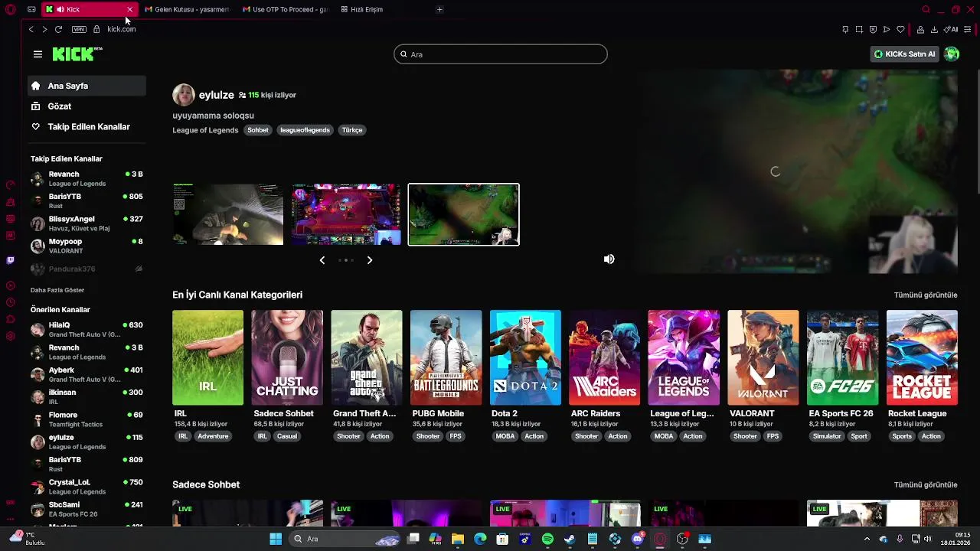Image resolution: width=980 pixels, height=551 pixels.
Task: Pin the page with the pin icon
Action: click(845, 29)
